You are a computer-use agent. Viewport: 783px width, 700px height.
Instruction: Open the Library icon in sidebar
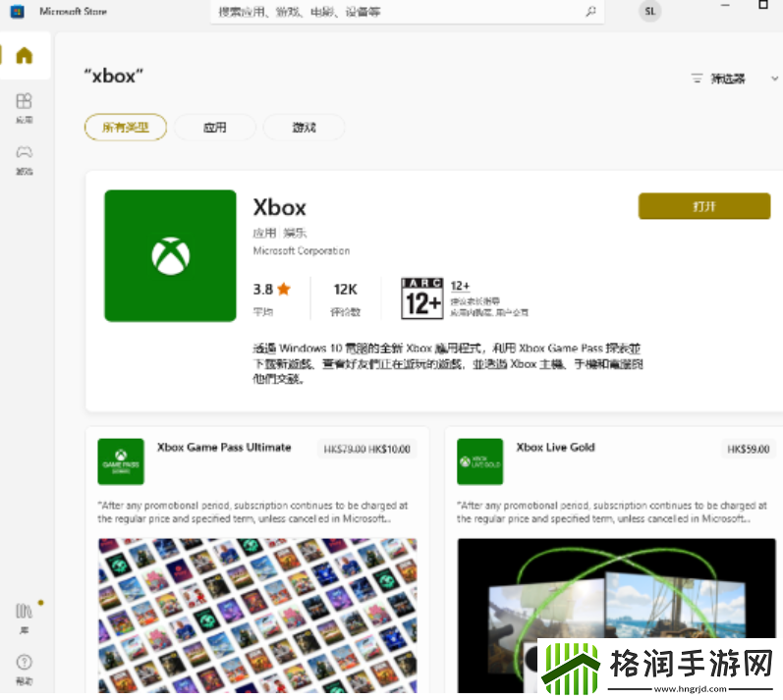click(25, 615)
